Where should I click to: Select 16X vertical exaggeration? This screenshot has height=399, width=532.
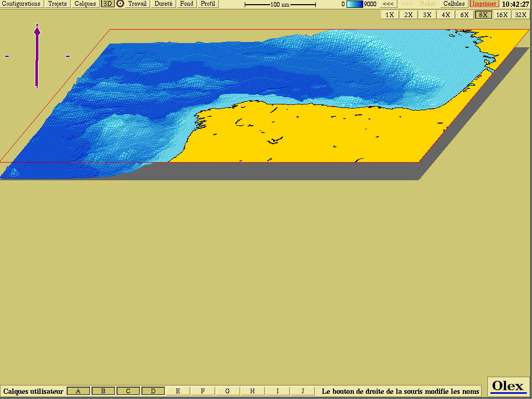pyautogui.click(x=502, y=15)
